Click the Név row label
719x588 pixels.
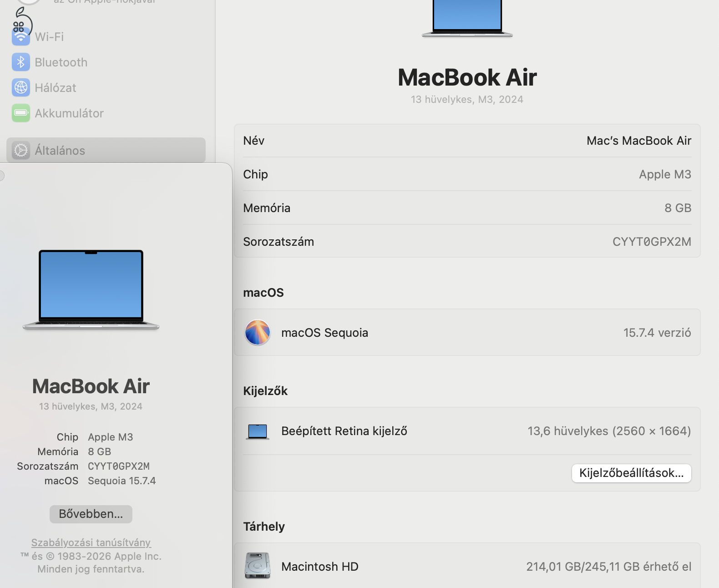point(254,141)
